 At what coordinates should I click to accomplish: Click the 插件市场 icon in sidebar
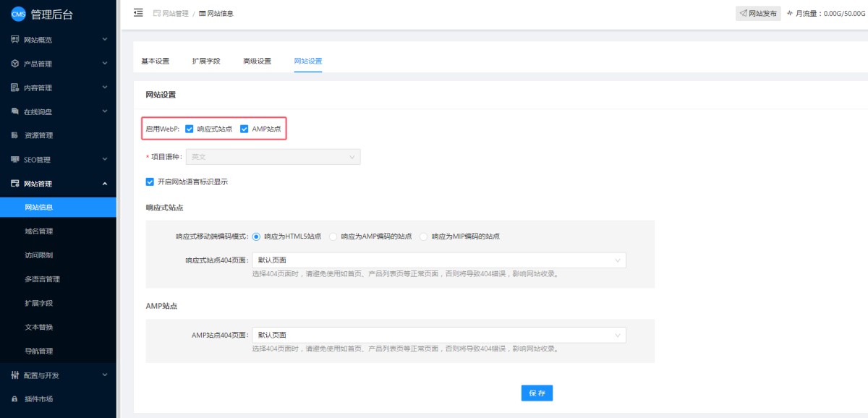[x=14, y=399]
